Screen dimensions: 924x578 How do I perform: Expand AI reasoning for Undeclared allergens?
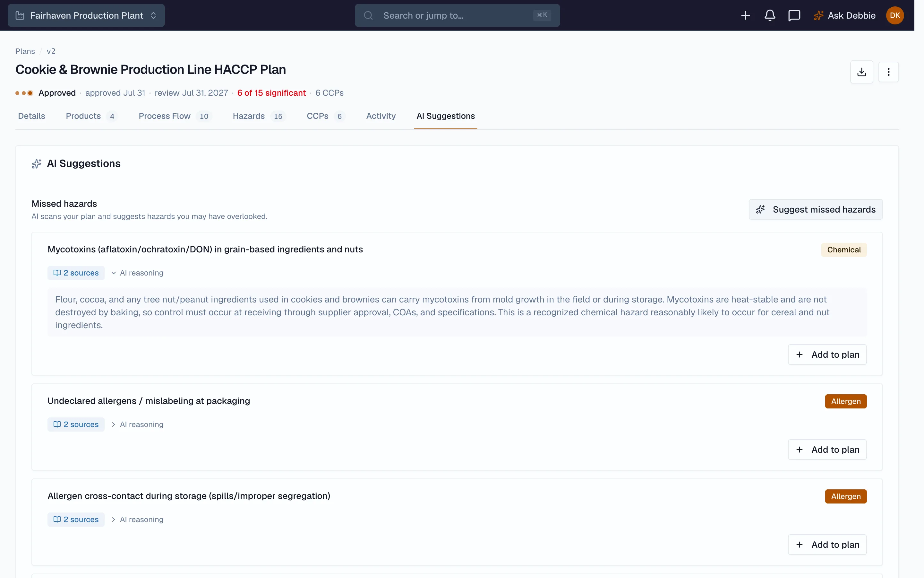click(137, 425)
